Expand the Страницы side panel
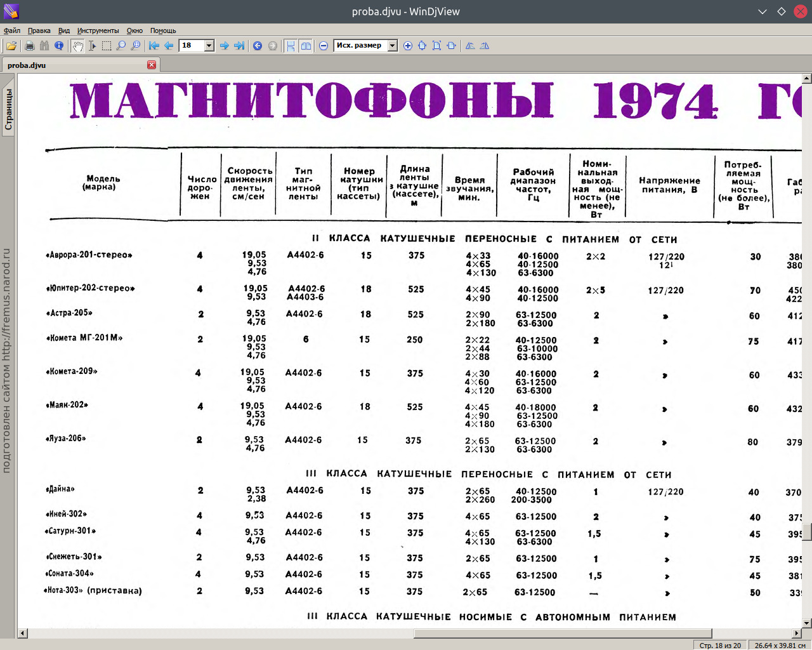812x650 pixels. click(8, 110)
